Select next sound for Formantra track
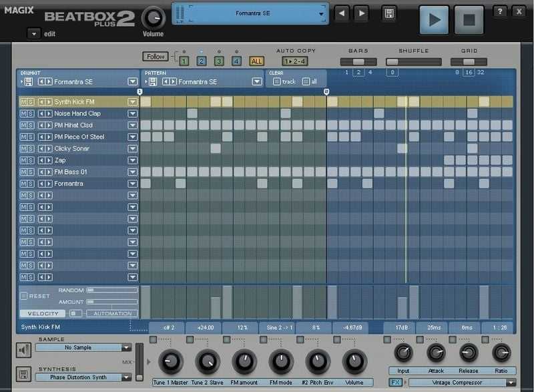This screenshot has height=392, width=534. tap(49, 184)
